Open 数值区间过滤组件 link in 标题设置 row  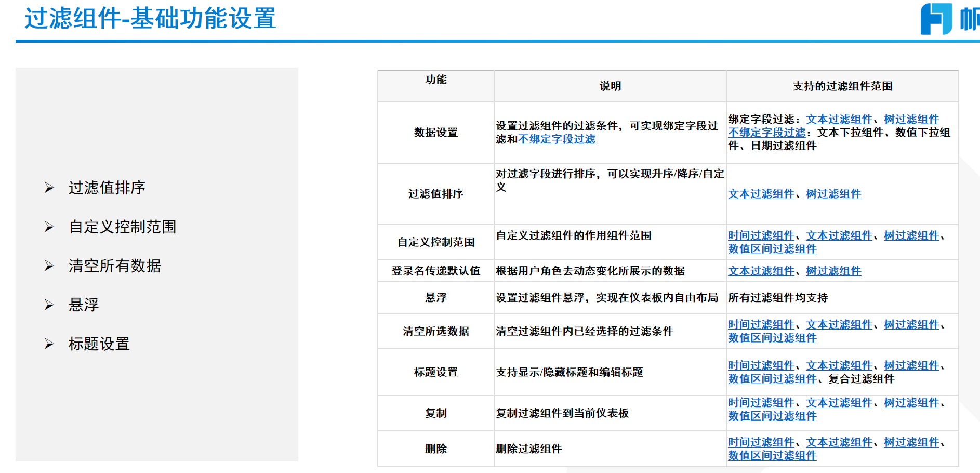click(772, 379)
